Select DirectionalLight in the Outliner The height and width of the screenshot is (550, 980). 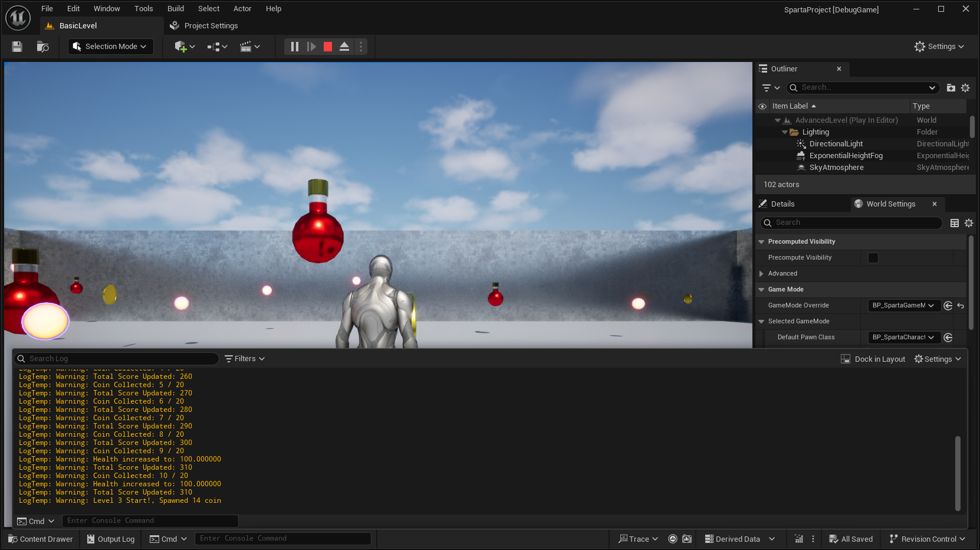(836, 144)
